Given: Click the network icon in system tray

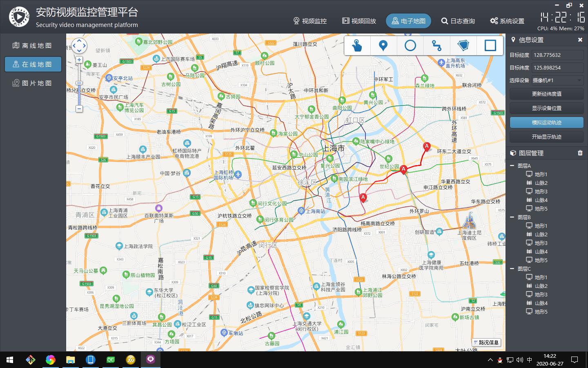Looking at the screenshot, I should 510,360.
